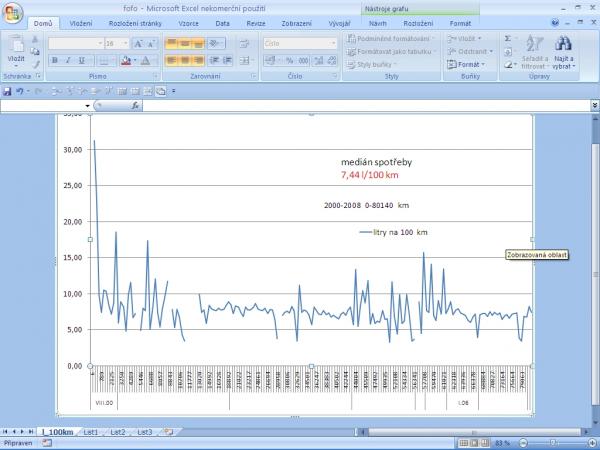
Task: Expand the Name Box dropdown arrow
Action: (87, 105)
